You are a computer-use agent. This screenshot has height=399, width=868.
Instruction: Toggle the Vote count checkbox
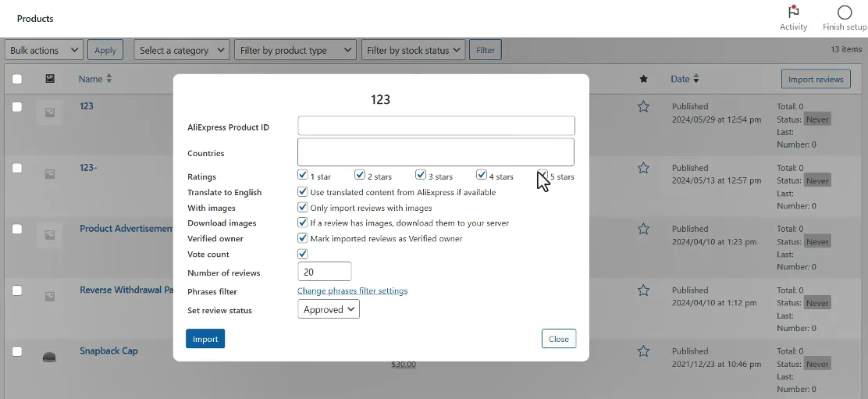click(302, 254)
